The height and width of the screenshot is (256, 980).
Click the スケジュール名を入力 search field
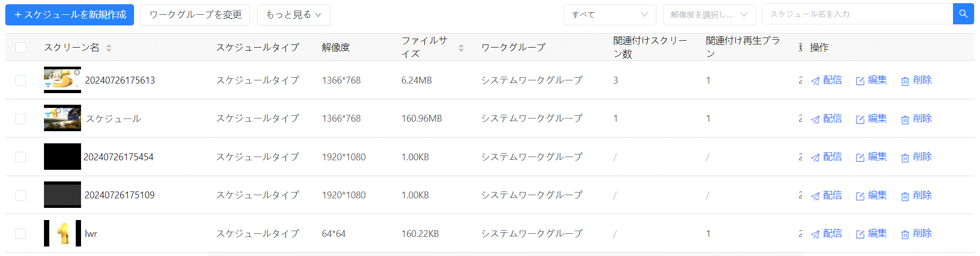857,14
